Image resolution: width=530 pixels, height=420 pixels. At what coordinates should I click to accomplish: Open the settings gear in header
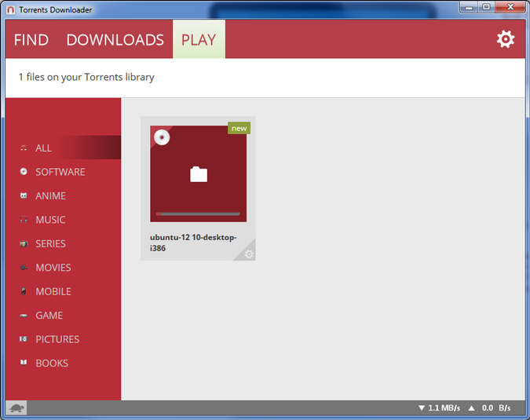[x=506, y=39]
